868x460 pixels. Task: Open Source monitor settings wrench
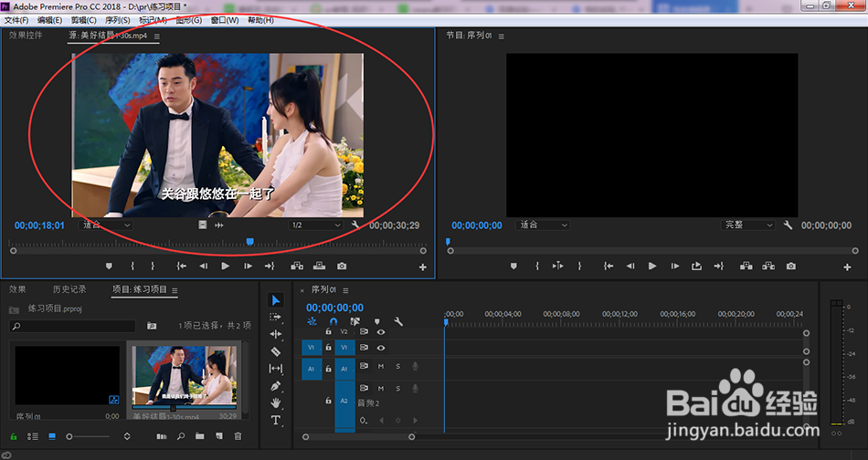pos(355,225)
